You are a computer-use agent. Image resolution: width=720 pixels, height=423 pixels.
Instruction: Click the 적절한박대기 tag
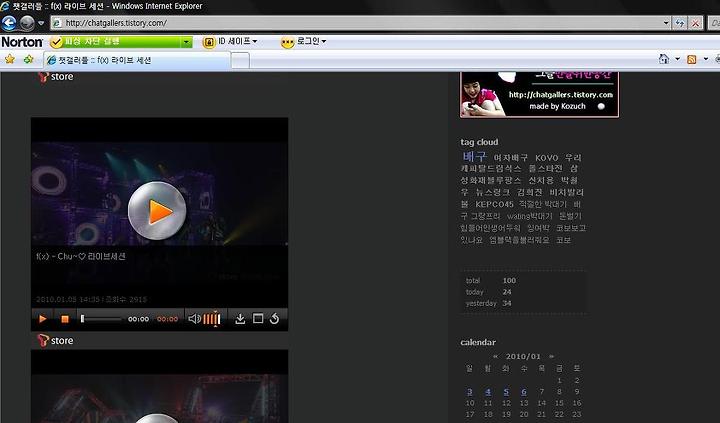click(x=543, y=204)
